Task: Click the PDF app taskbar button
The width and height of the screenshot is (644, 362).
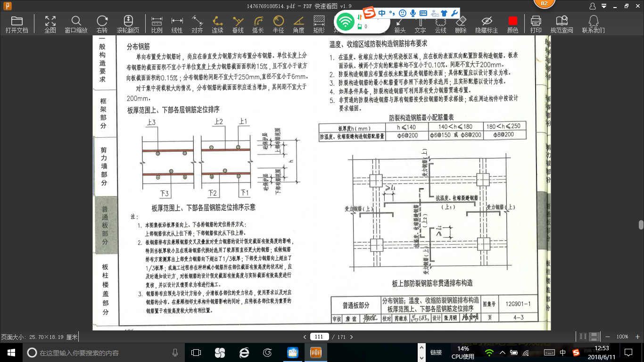Action: coord(315,352)
